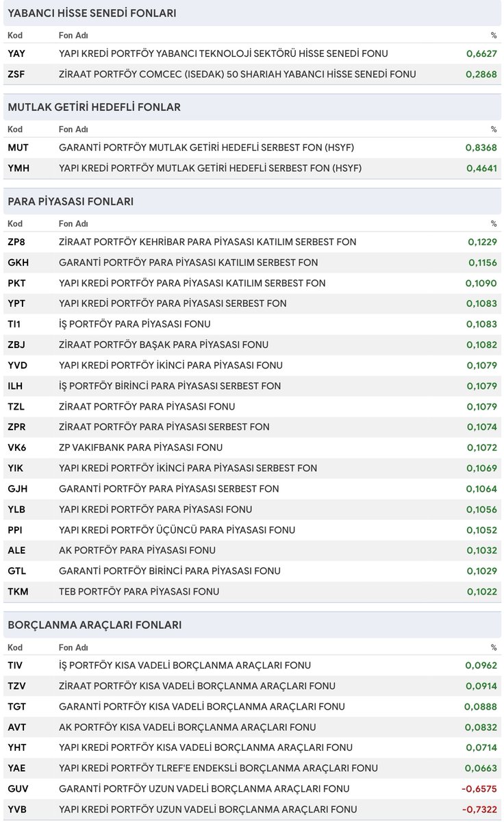Select fund code ZP8
The width and height of the screenshot is (504, 822).
point(17,242)
